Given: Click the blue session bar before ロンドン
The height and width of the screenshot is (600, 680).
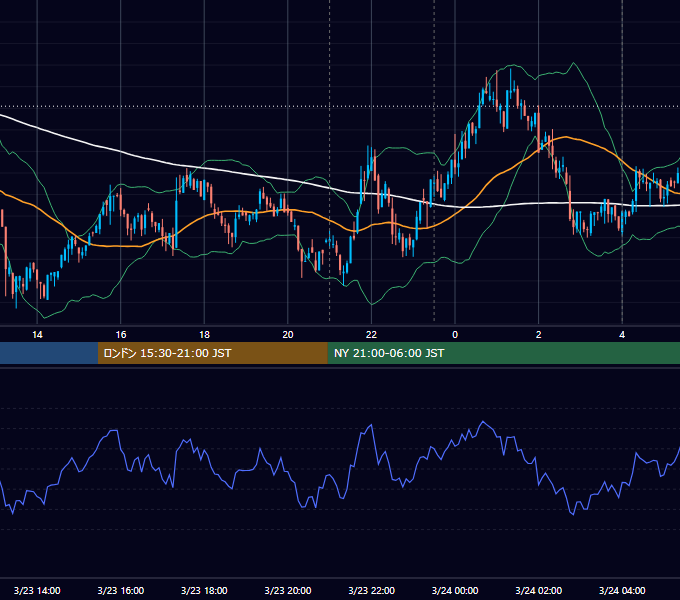Looking at the screenshot, I should tap(49, 353).
